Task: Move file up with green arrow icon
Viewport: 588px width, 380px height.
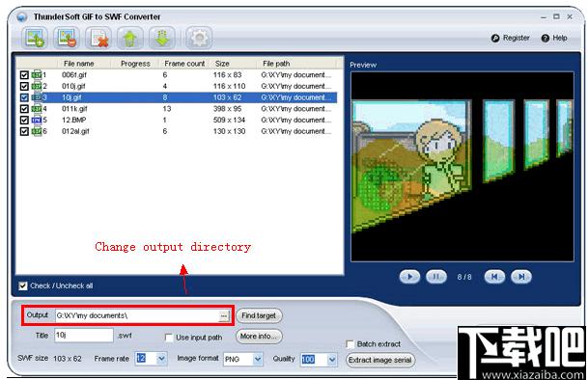Action: 130,38
